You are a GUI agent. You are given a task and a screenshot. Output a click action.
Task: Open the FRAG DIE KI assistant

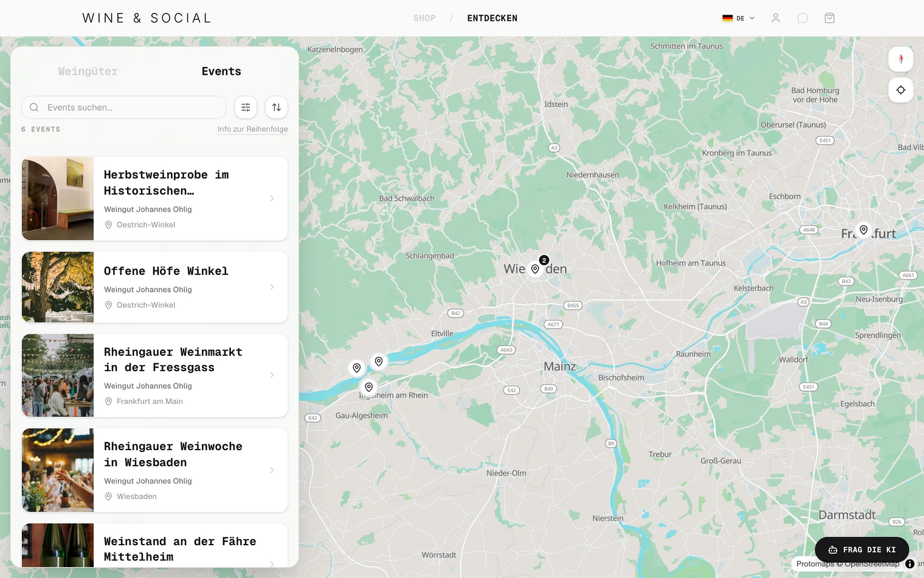(x=862, y=549)
